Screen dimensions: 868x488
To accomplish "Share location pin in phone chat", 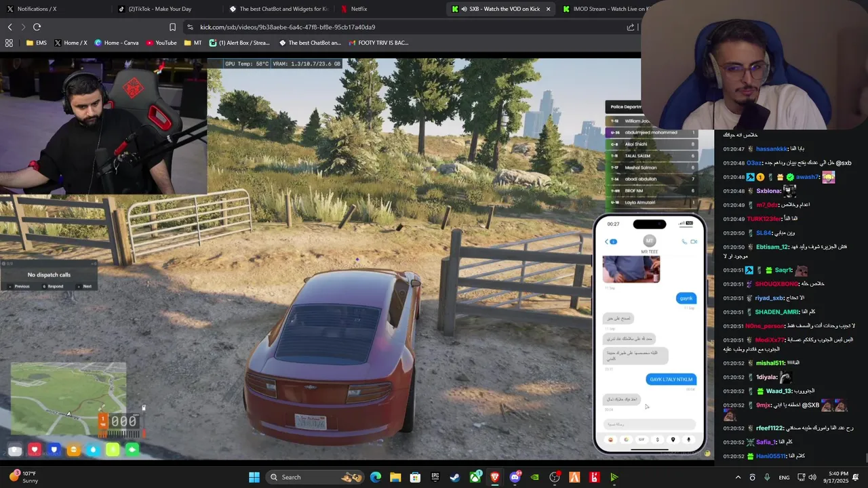I will point(673,439).
